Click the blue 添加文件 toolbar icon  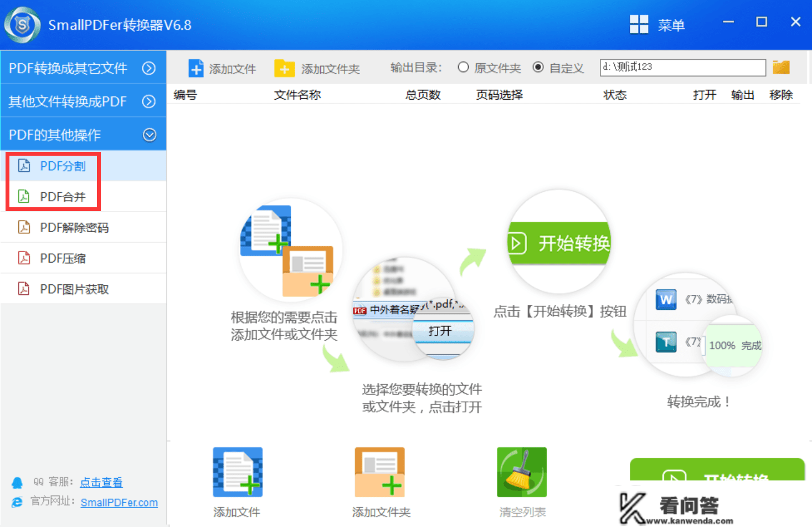click(196, 68)
